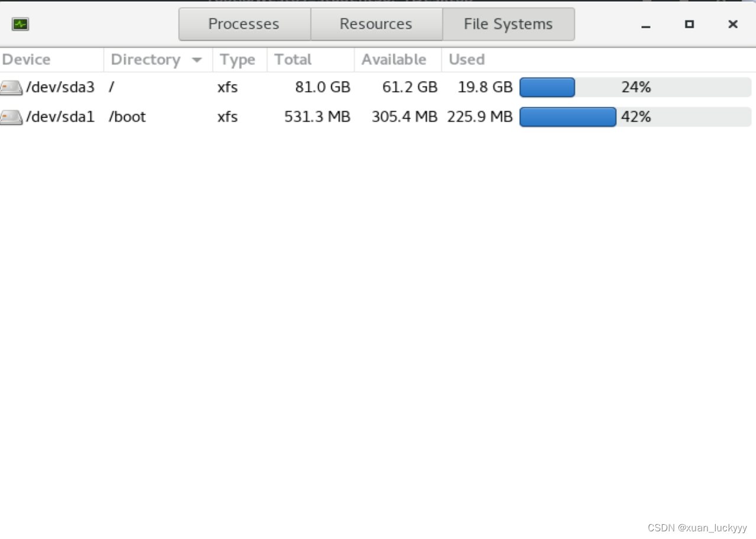756x539 pixels.
Task: Toggle the Directory column sort arrow
Action: coord(197,60)
